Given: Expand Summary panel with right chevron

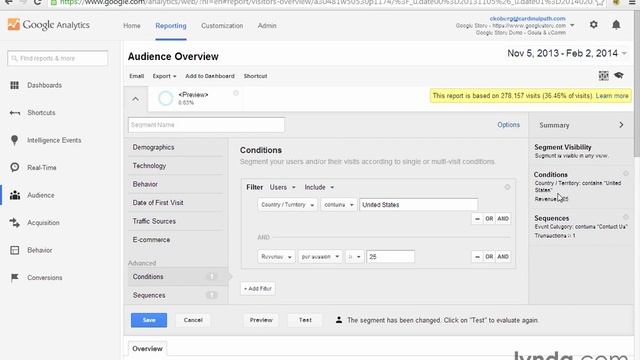Looking at the screenshot, I should coord(621,125).
